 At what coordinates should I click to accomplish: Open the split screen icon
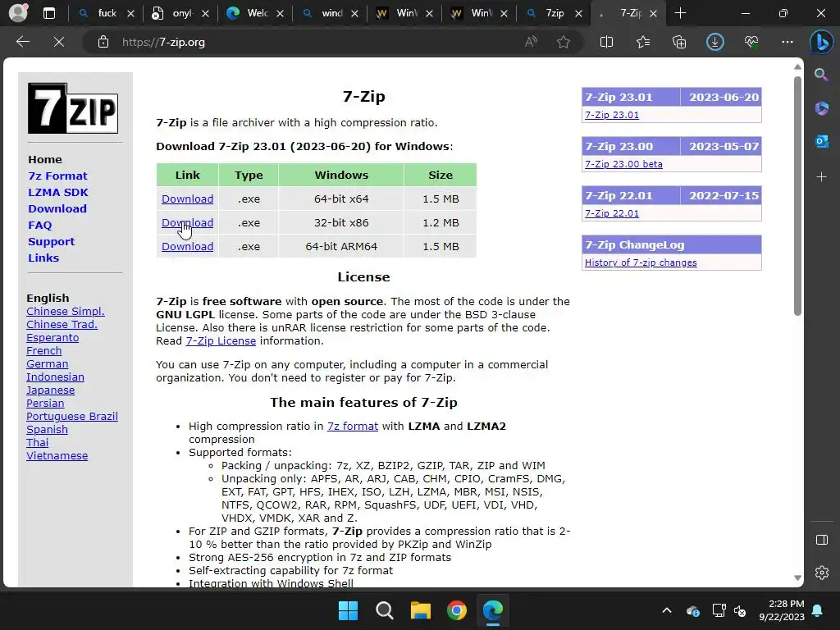pos(606,42)
